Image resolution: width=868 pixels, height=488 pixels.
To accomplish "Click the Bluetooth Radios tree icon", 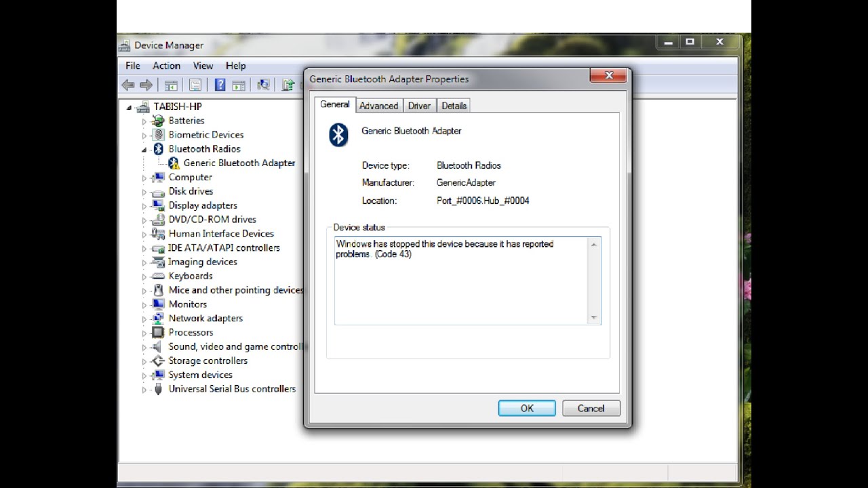I will [158, 149].
